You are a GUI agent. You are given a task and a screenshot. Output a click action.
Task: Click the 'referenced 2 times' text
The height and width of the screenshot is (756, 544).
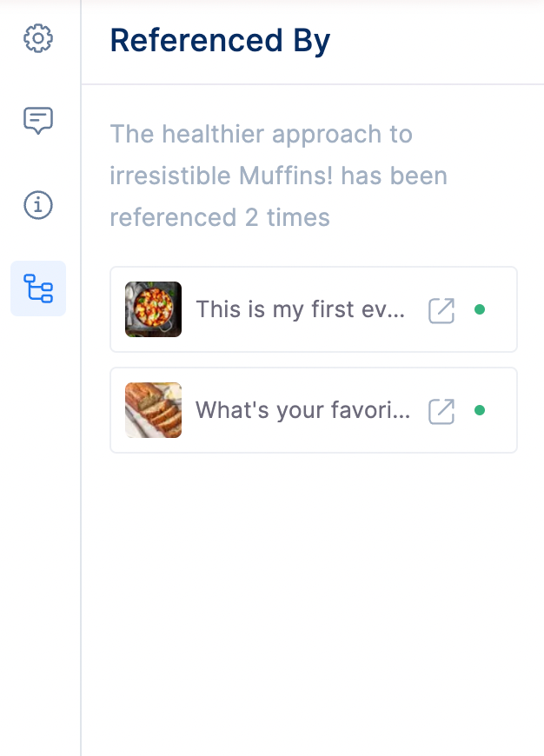(220, 217)
